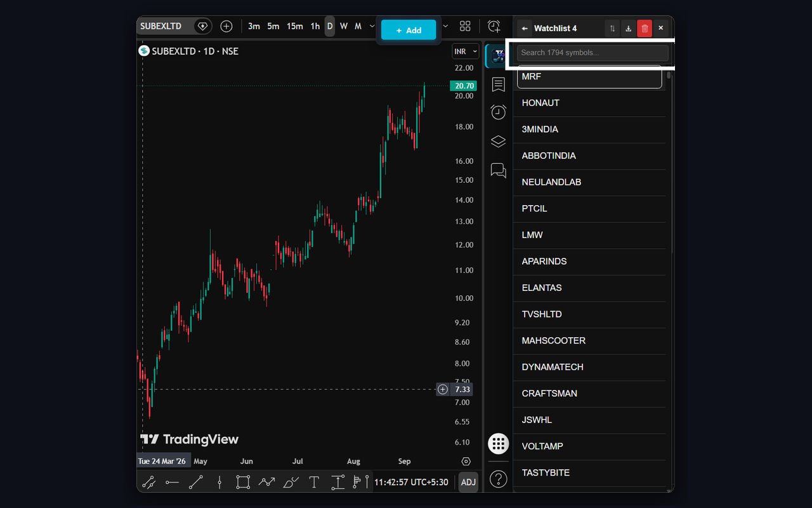This screenshot has width=812, height=508.
Task: Open the round apps grid button
Action: 499,444
